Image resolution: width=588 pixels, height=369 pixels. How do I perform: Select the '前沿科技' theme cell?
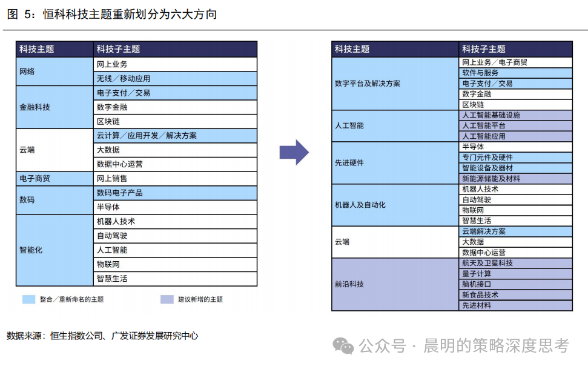(x=395, y=284)
